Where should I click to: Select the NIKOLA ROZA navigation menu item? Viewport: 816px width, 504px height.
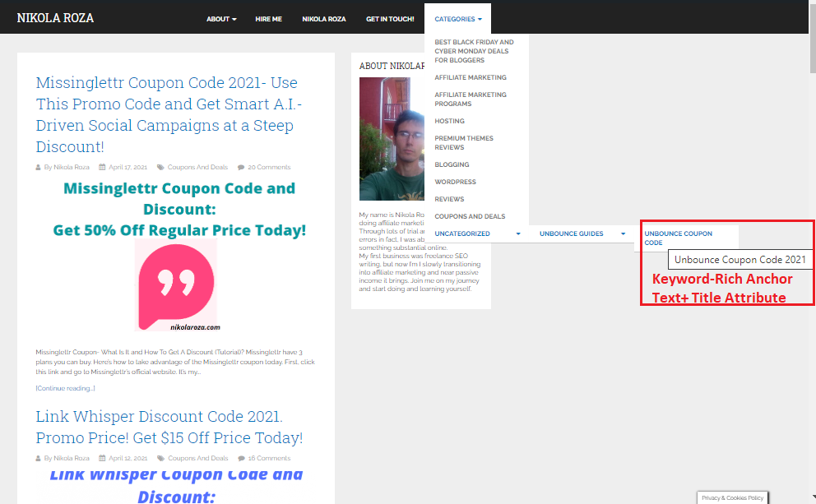324,19
